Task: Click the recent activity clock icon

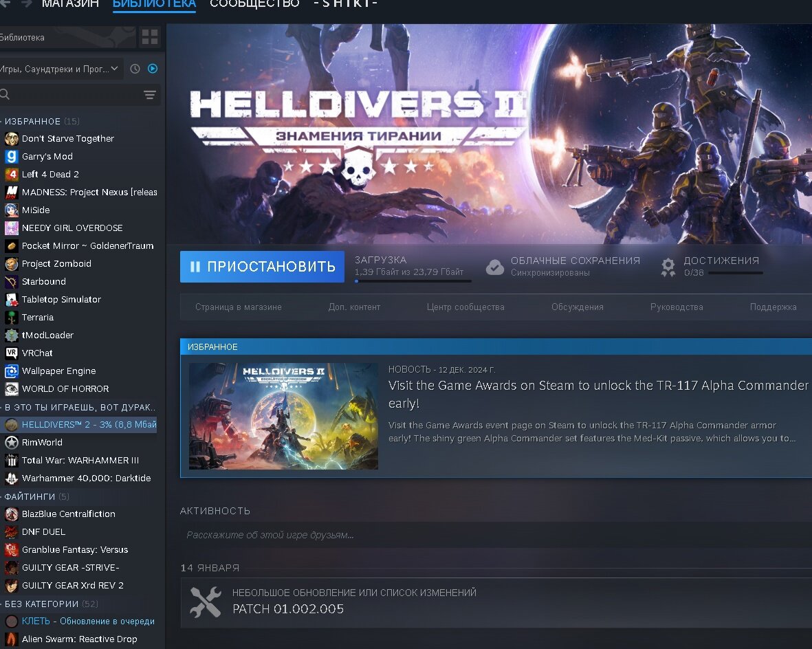Action: (x=135, y=68)
